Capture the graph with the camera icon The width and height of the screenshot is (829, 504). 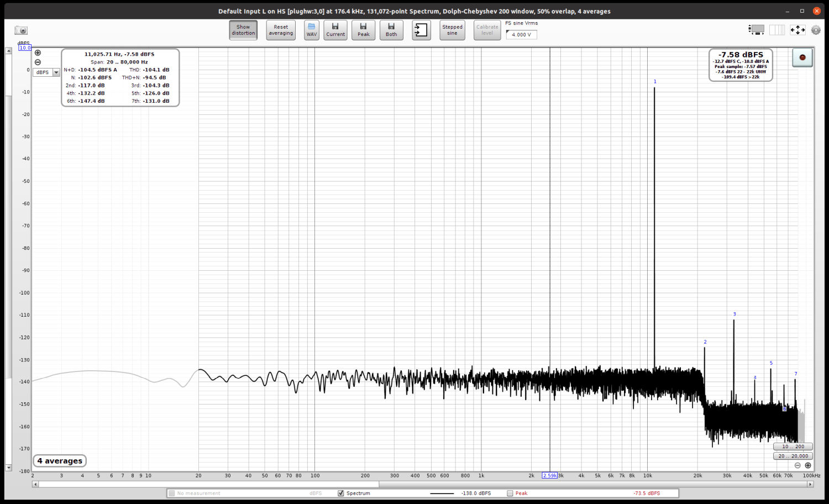click(21, 30)
